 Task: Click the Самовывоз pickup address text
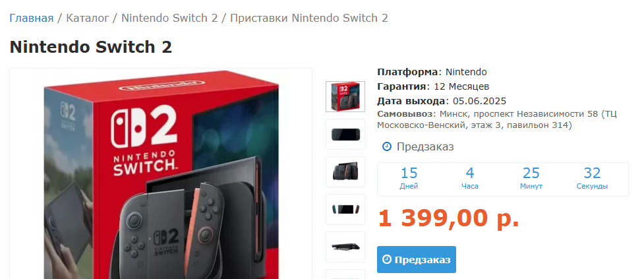(497, 119)
